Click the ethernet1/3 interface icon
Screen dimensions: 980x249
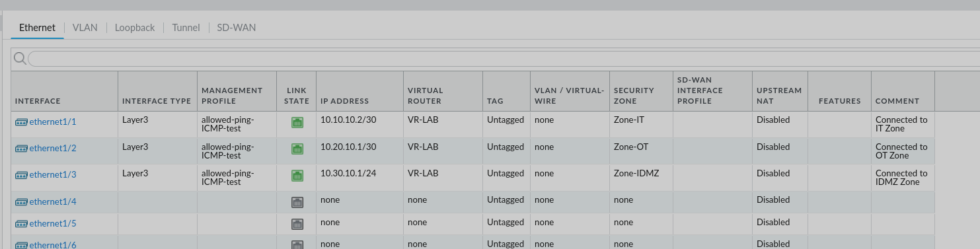tap(21, 175)
